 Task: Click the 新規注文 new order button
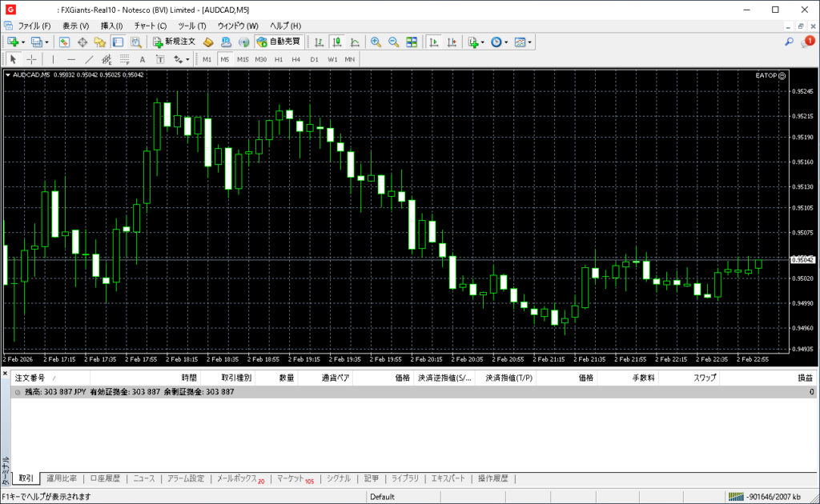(174, 42)
